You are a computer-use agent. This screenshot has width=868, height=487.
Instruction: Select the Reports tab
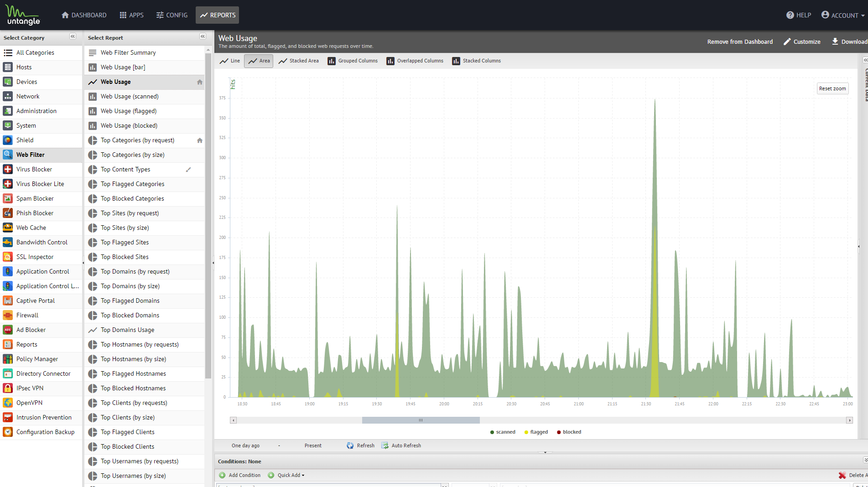(218, 15)
